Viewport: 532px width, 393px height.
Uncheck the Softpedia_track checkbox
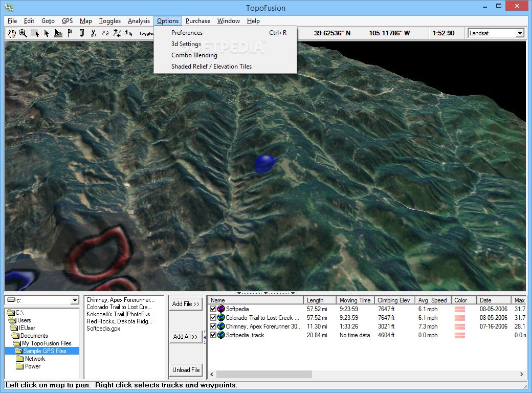[x=213, y=335]
